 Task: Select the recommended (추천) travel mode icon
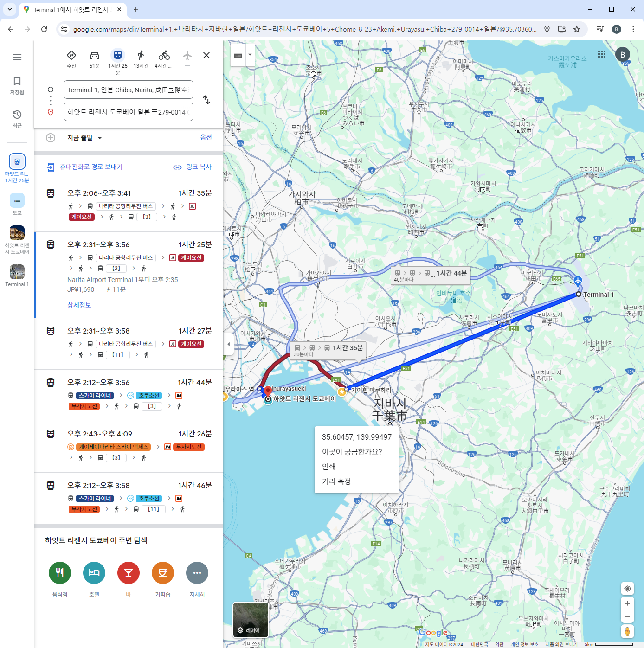(71, 59)
